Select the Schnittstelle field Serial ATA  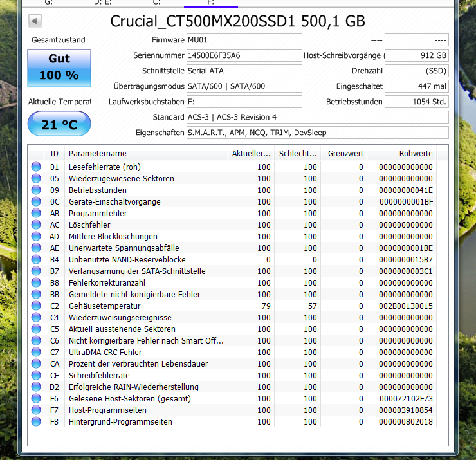pyautogui.click(x=244, y=71)
